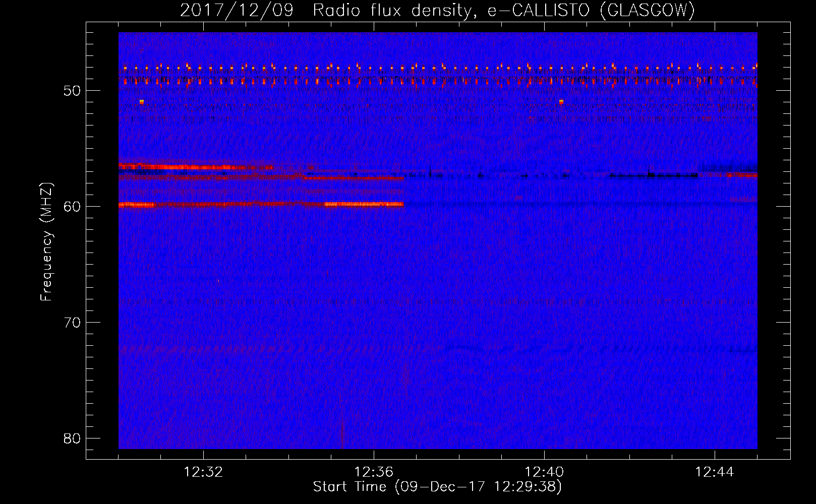Click the 80 frequency tick label

pyautogui.click(x=73, y=438)
